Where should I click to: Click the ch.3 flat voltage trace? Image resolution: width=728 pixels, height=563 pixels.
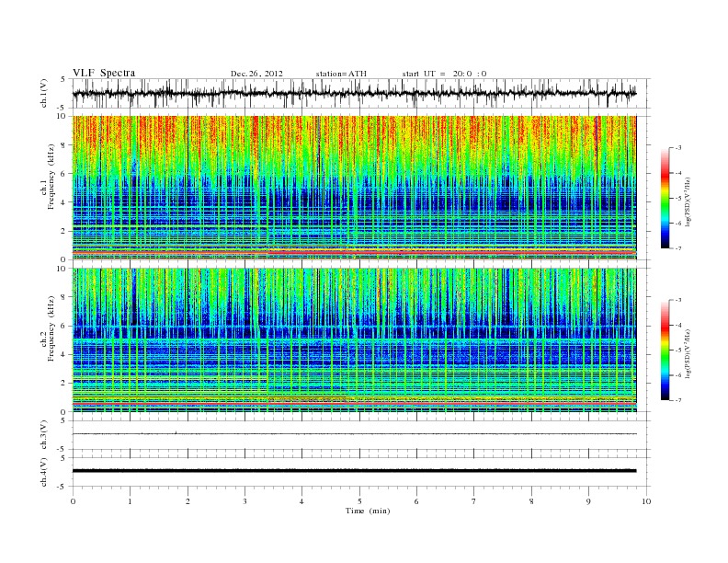coord(354,434)
